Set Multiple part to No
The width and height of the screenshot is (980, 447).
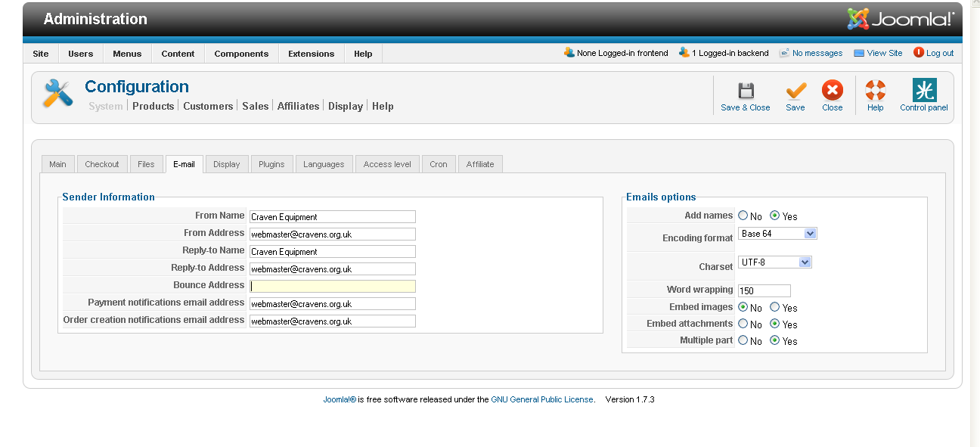click(743, 340)
